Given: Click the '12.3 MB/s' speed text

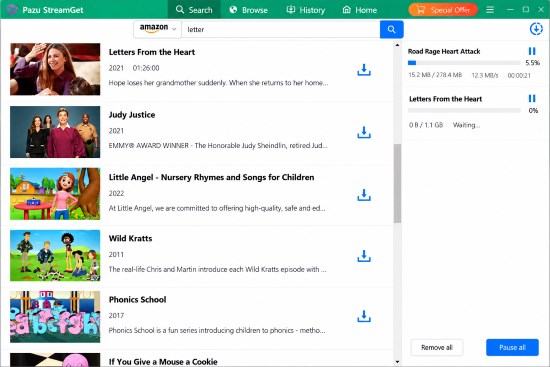Looking at the screenshot, I should coord(485,75).
